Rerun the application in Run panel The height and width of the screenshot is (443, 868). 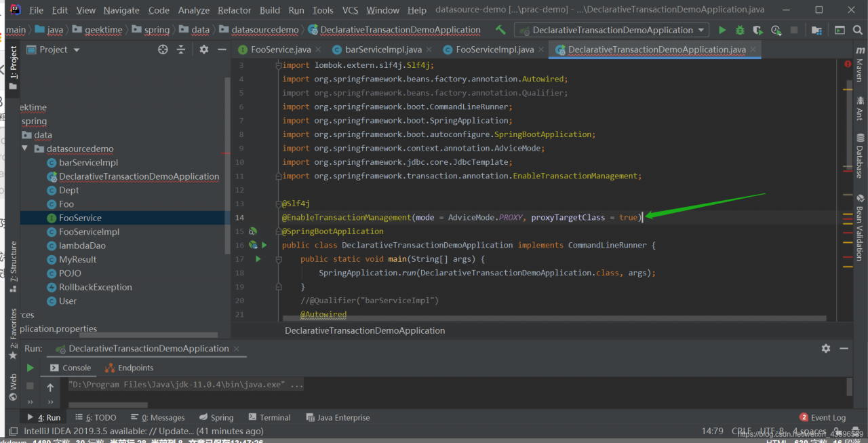pyautogui.click(x=30, y=368)
